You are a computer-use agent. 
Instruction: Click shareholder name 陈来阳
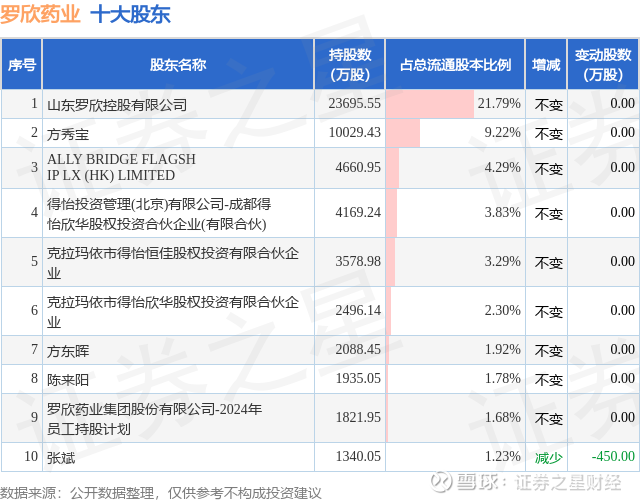(x=68, y=380)
